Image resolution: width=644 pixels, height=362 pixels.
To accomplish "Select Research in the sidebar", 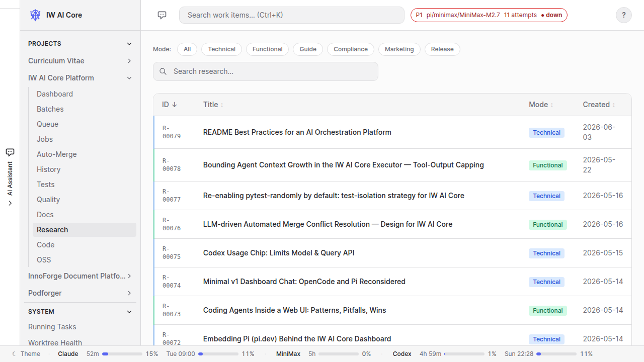I will click(x=85, y=230).
